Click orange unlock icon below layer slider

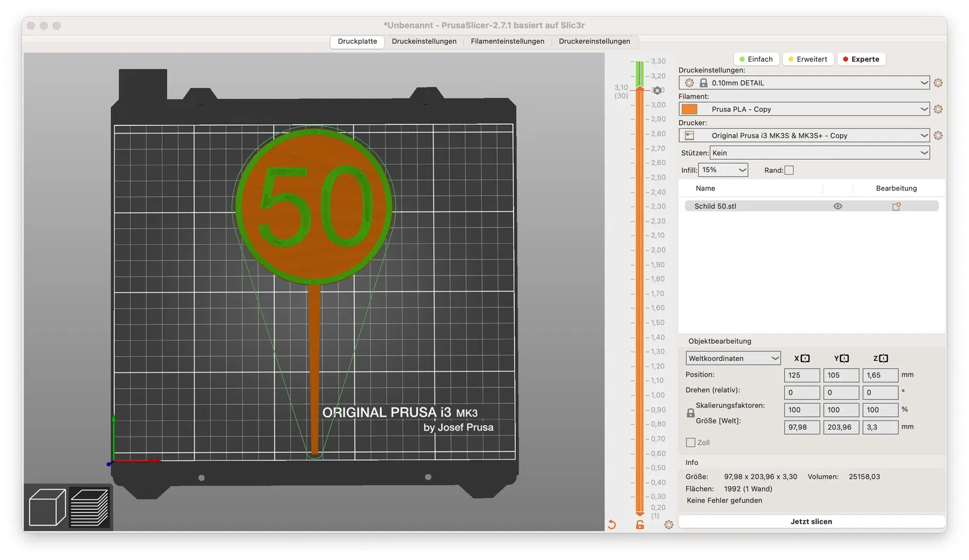point(640,525)
